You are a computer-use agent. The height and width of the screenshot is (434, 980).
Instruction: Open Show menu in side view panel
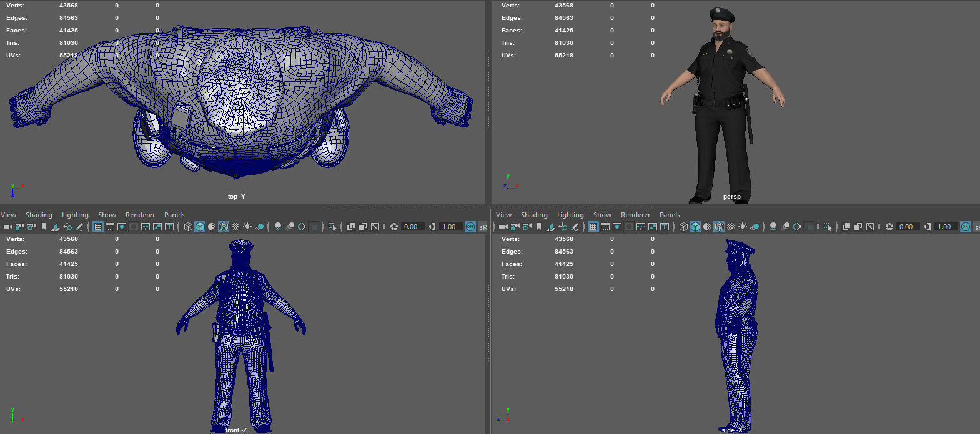602,215
